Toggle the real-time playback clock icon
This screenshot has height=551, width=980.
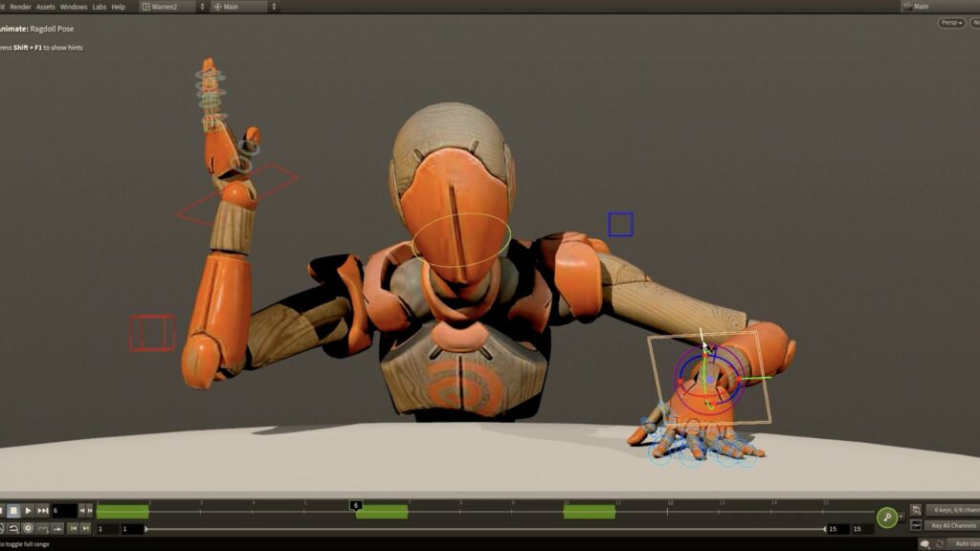pyautogui.click(x=29, y=528)
